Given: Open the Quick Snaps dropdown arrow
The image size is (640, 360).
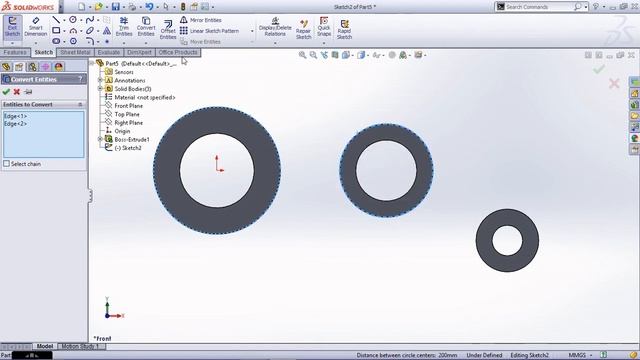Looking at the screenshot, I should [324, 42].
